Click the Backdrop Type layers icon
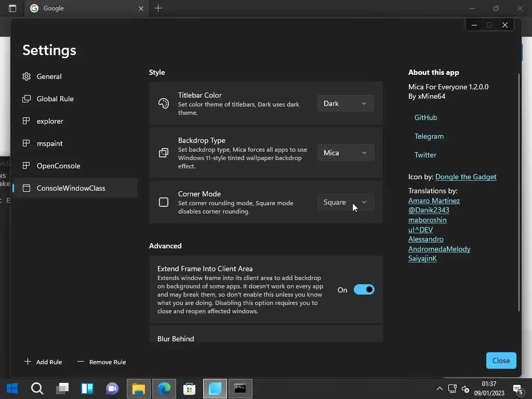532x399 pixels. pyautogui.click(x=164, y=153)
